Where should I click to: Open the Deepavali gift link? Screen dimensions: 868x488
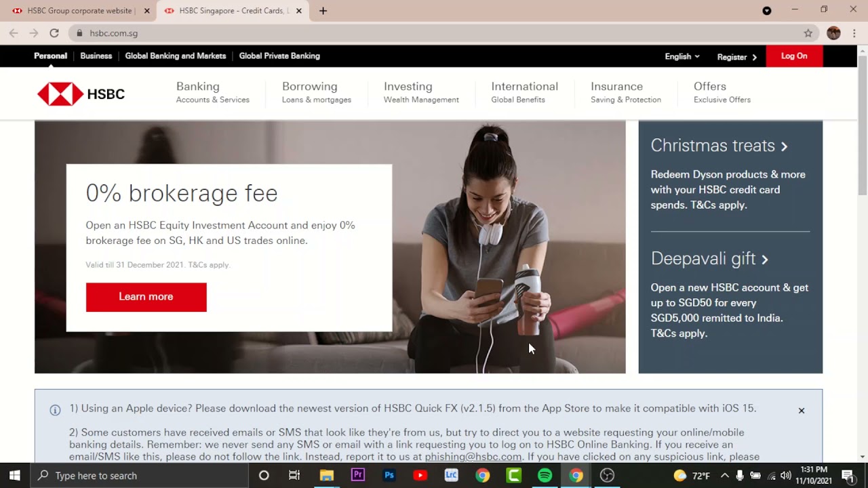tap(709, 259)
